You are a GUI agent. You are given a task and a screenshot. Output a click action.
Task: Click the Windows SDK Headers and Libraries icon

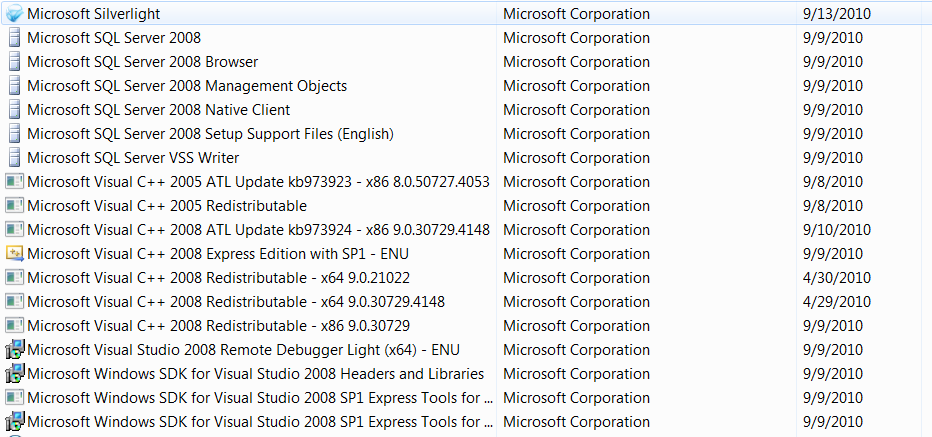tap(14, 374)
